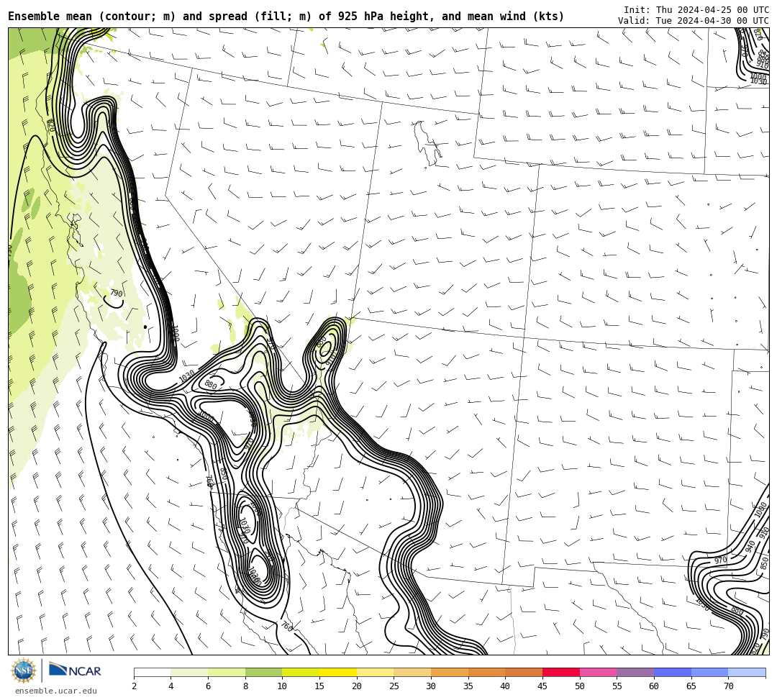Pick the light blue 65–70 colorbar segment
The width and height of the screenshot is (777, 700).
(709, 672)
